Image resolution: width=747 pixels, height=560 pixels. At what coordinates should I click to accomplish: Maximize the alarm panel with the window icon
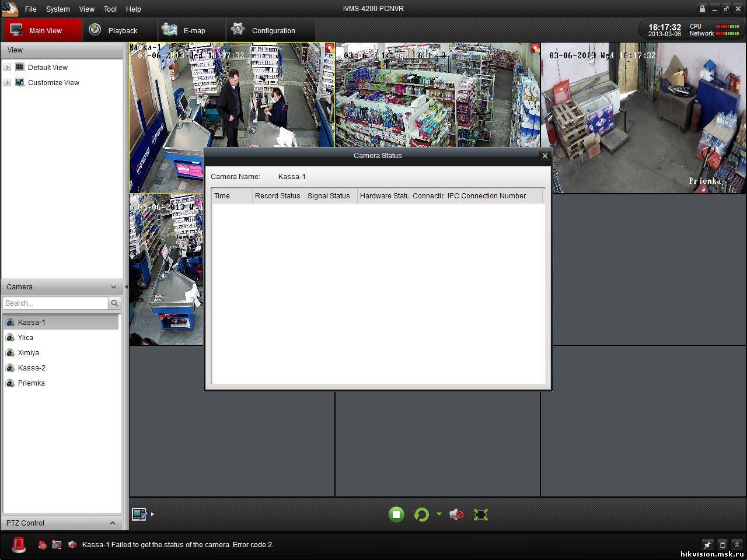722,545
